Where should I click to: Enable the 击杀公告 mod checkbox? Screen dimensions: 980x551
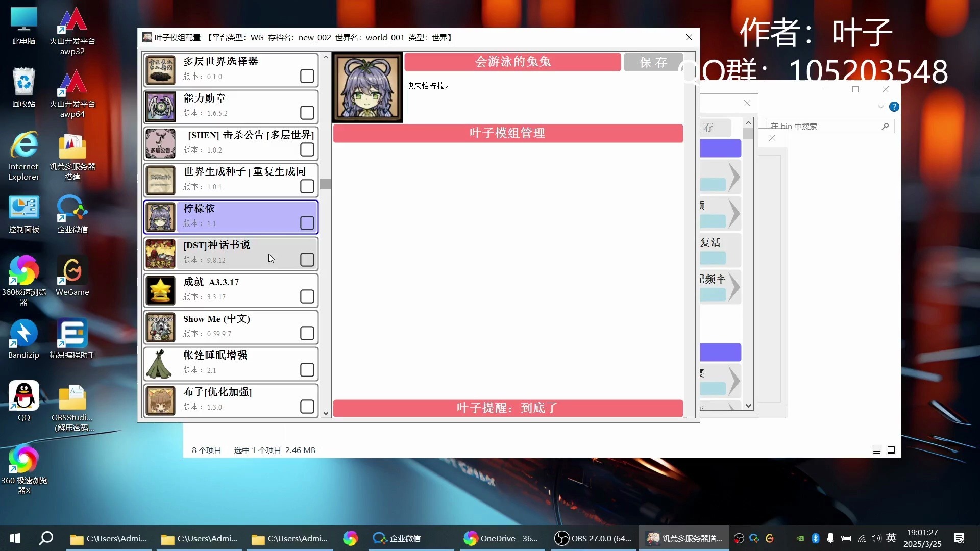307,149
